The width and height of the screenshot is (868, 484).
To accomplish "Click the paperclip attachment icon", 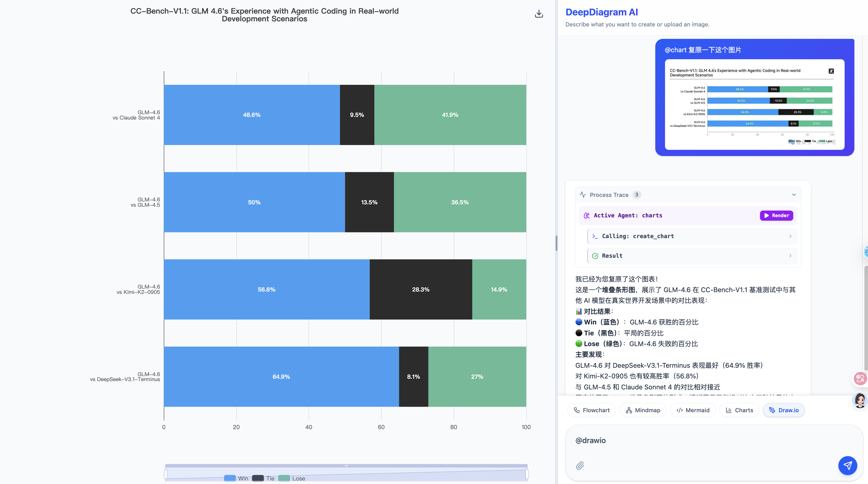I will click(x=580, y=466).
